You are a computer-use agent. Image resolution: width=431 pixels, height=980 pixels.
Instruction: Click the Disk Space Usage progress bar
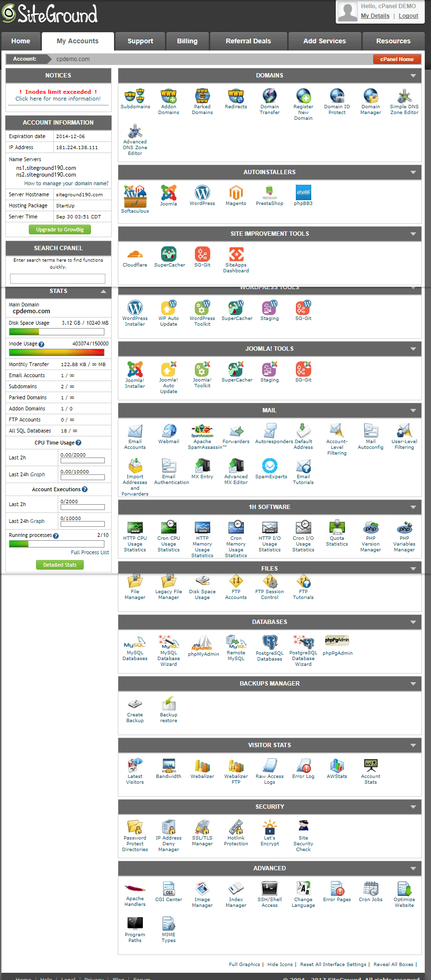click(x=57, y=331)
